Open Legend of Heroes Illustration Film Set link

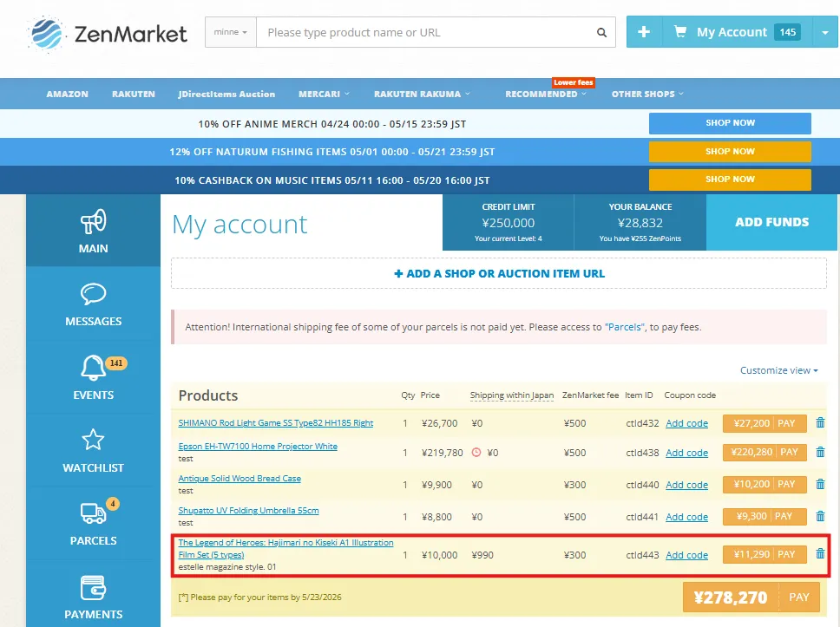[x=285, y=549]
